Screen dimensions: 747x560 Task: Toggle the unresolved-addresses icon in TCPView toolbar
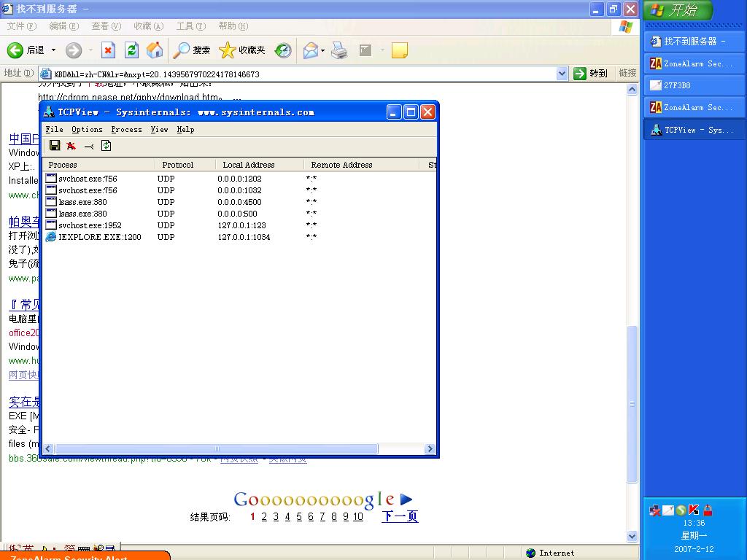pyautogui.click(x=89, y=146)
